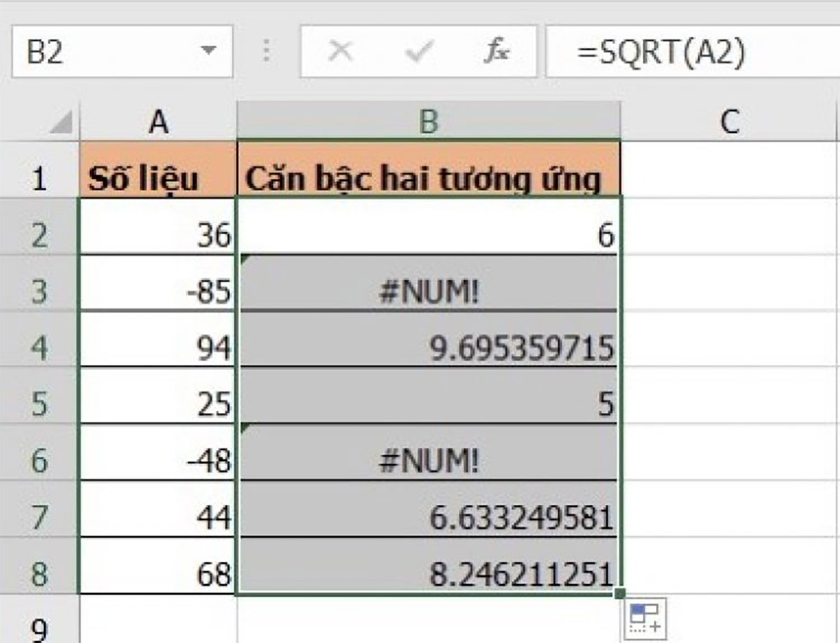Select cell B5 showing 5

[x=429, y=396]
